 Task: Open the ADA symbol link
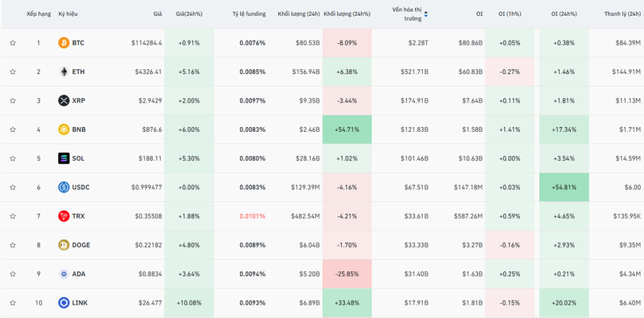pos(79,274)
